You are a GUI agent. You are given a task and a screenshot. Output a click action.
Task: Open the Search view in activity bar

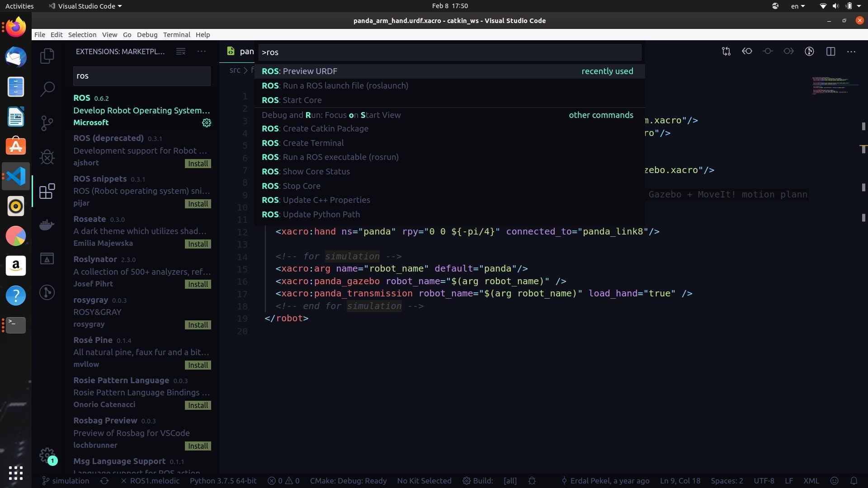pos(47,89)
